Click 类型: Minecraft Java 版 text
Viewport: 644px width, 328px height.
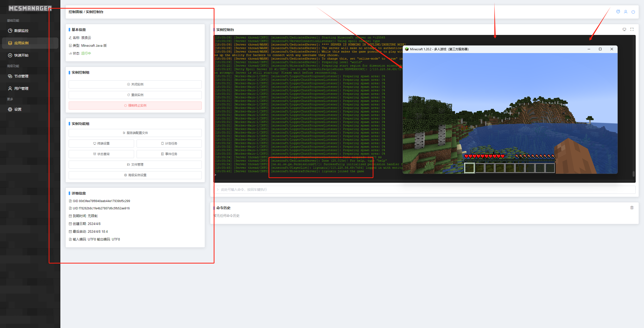90,45
